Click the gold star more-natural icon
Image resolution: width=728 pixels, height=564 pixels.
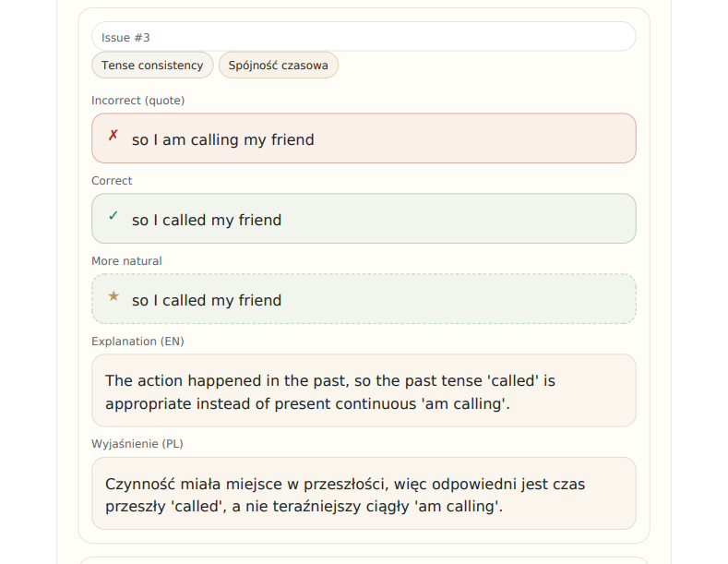tap(113, 296)
